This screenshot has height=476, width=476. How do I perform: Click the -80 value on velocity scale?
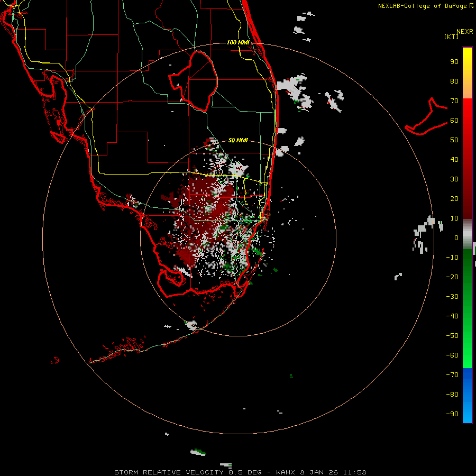click(x=452, y=395)
